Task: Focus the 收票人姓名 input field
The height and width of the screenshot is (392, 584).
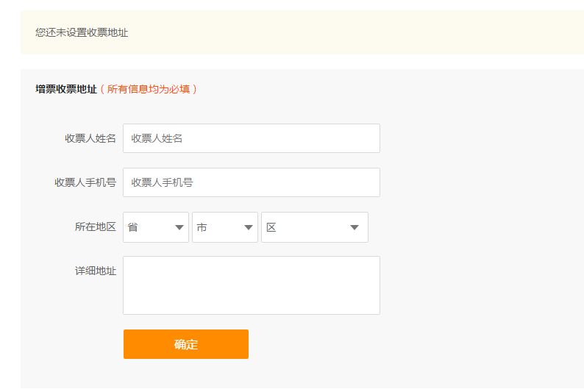Action: click(x=252, y=138)
